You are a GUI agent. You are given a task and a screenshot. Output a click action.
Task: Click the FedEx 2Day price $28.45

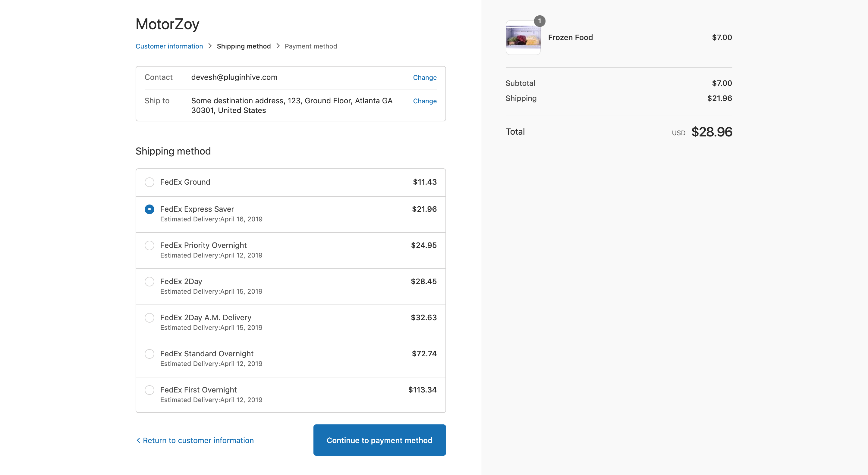point(423,281)
